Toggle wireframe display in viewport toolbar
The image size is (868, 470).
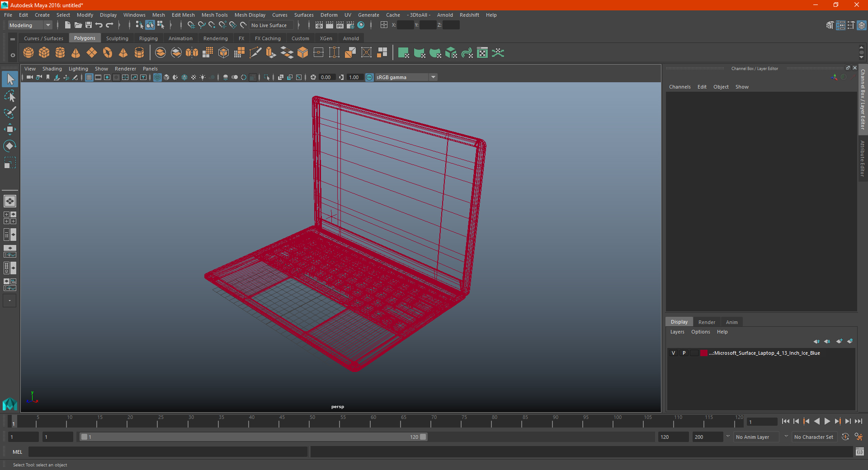click(x=157, y=77)
